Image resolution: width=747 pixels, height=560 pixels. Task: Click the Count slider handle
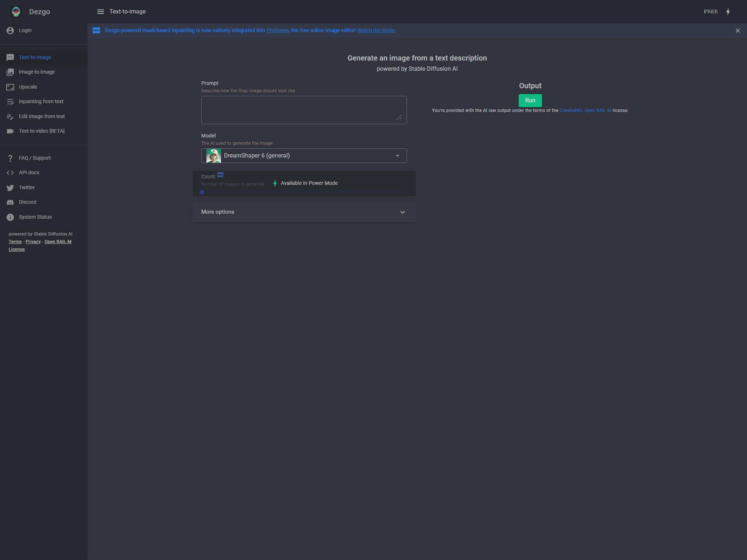[202, 192]
